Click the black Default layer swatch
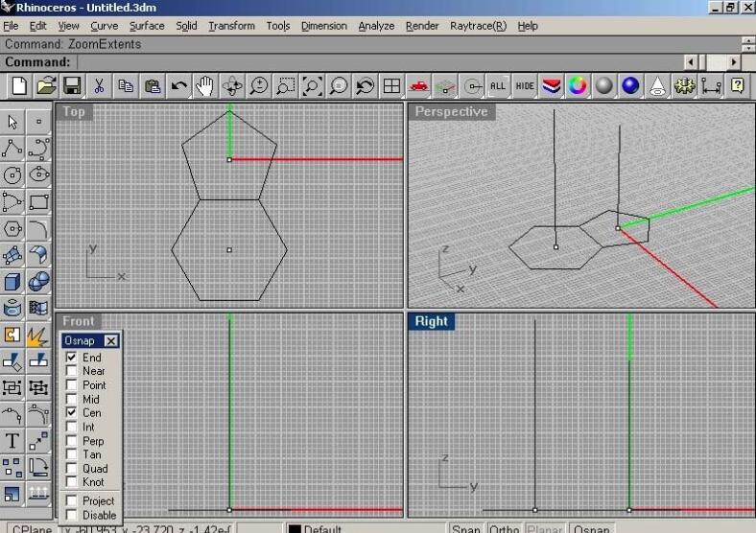Viewport: 756px width, 533px height. (295, 528)
